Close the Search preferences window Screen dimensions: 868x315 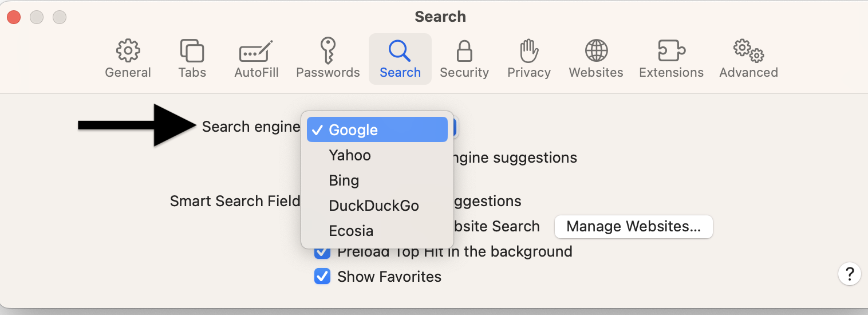click(14, 17)
